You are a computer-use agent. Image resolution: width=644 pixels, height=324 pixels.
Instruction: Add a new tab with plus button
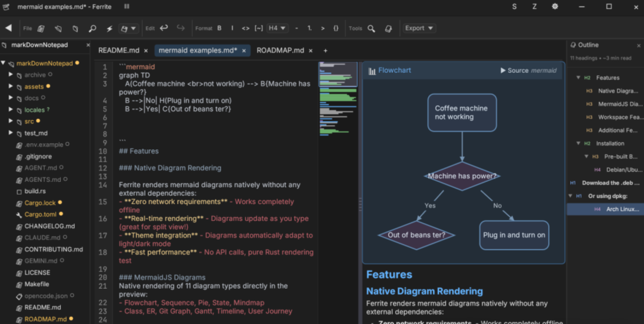pos(326,51)
